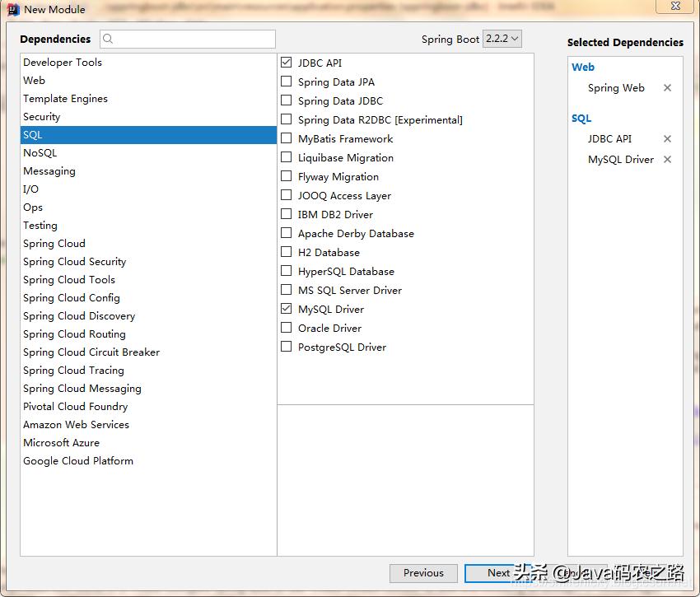This screenshot has width=700, height=597.
Task: Click the IntelliJ icon in title bar
Action: coord(12,10)
